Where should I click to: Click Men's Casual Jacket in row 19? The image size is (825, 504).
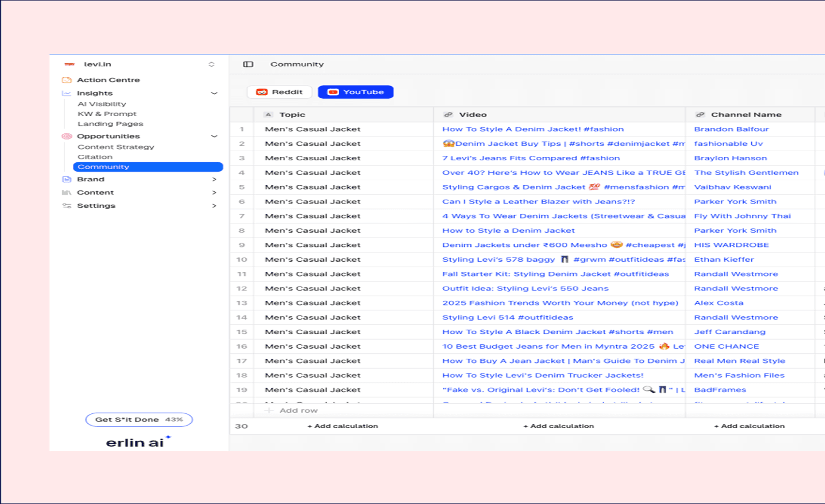(x=313, y=390)
